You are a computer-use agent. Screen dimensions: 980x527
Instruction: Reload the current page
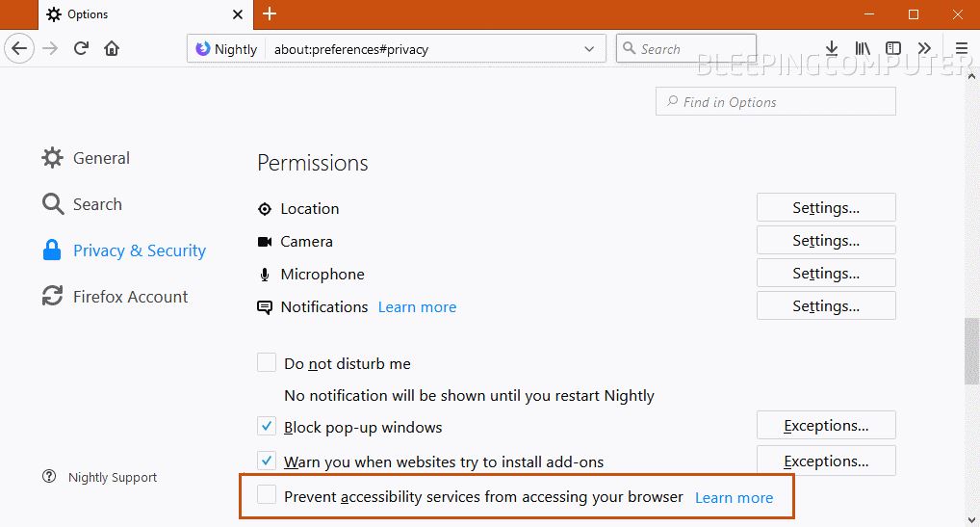point(81,48)
